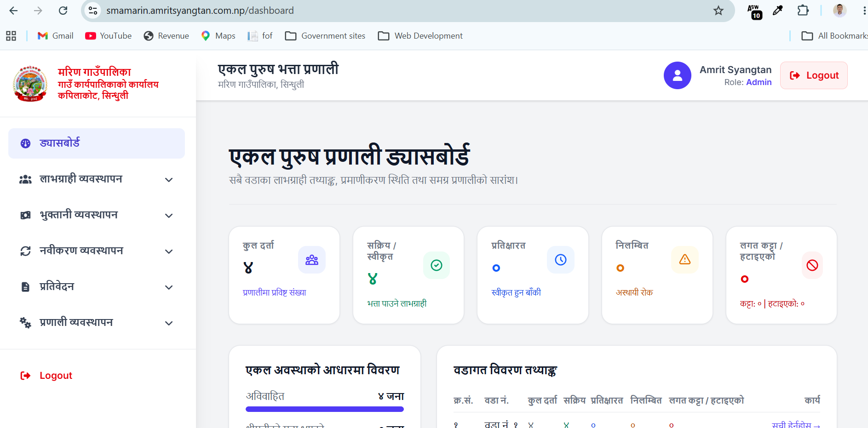Open the Chrome profile avatar

(840, 11)
